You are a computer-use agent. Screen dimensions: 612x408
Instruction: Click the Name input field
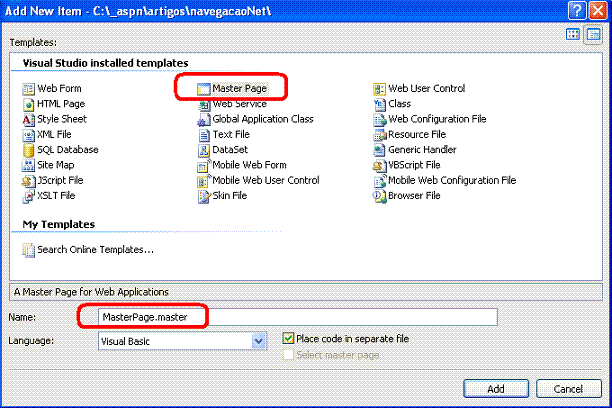point(298,317)
